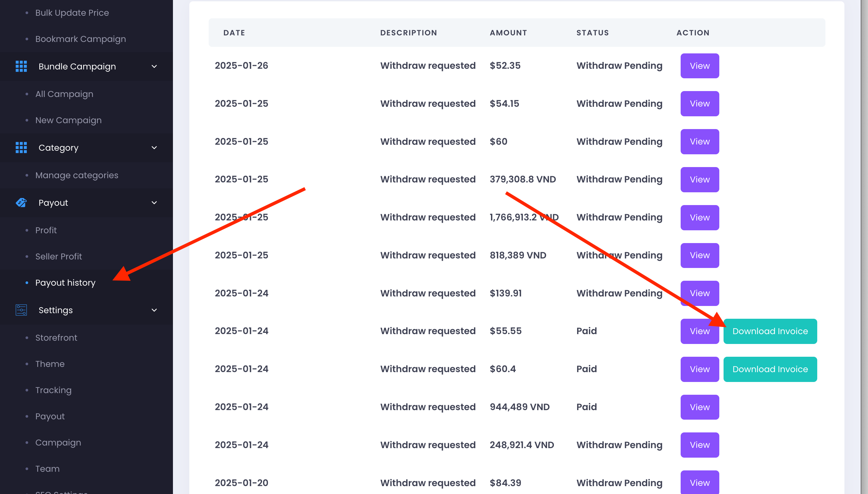View the $52.35 withdraw request
The width and height of the screenshot is (868, 494).
point(699,66)
